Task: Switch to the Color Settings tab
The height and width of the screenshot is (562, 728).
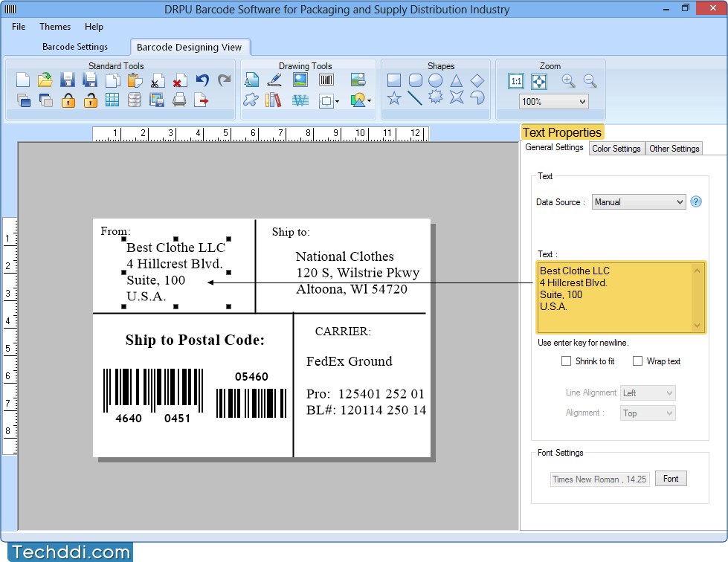Action: (616, 149)
